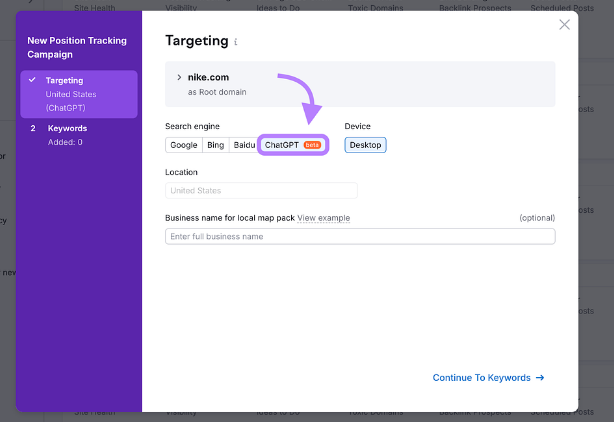Click the Targeting step checkmark icon

pos(33,80)
